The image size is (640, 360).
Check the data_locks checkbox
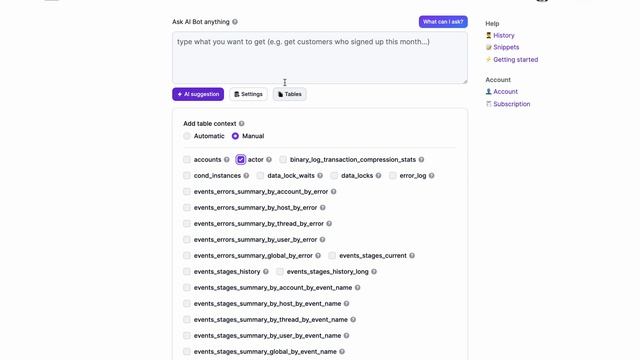pyautogui.click(x=334, y=176)
